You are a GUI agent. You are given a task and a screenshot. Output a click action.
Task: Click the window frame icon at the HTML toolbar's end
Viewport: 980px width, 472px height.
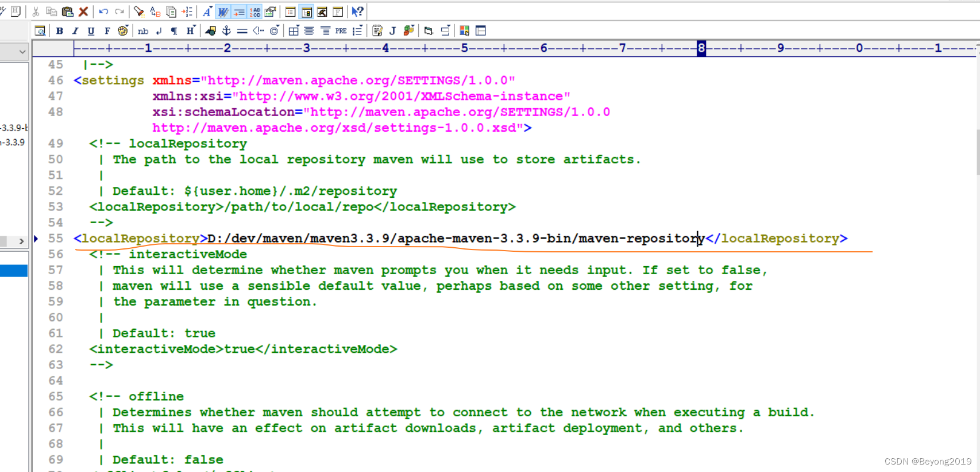481,30
